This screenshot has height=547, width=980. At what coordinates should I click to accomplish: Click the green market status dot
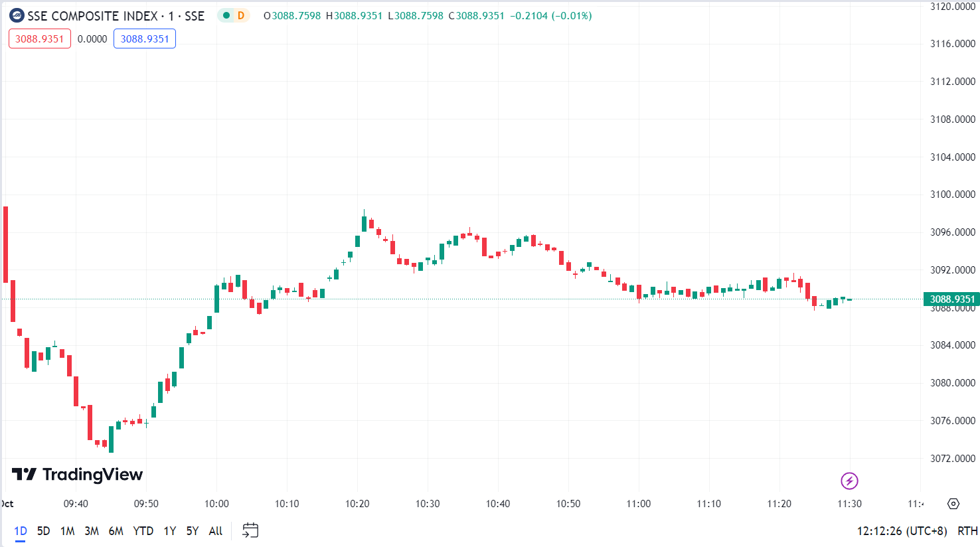coord(226,15)
